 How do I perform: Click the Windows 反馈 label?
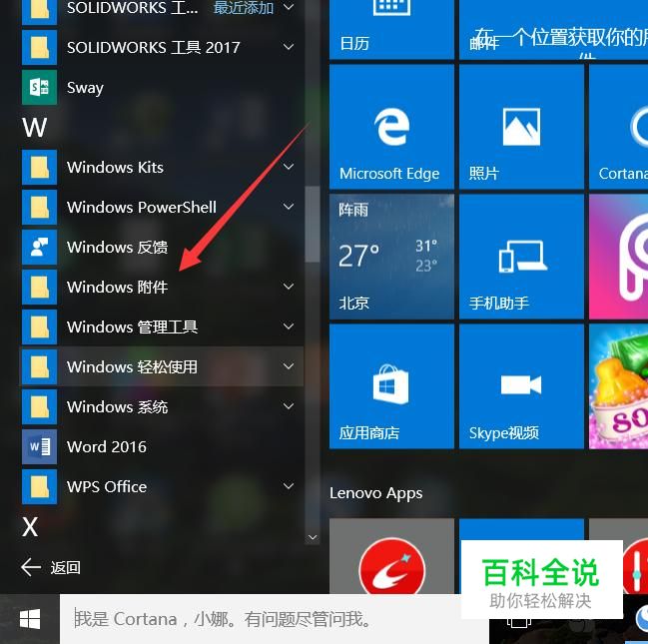[118, 248]
